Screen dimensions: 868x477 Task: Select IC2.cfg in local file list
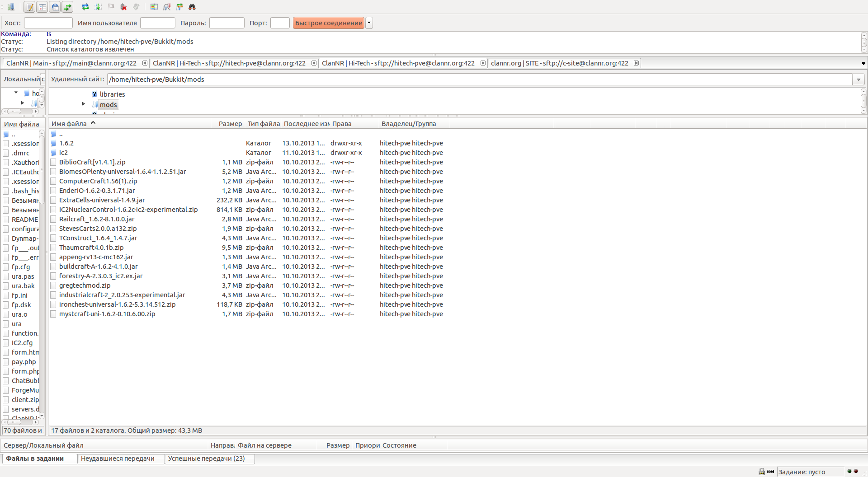pyautogui.click(x=22, y=343)
